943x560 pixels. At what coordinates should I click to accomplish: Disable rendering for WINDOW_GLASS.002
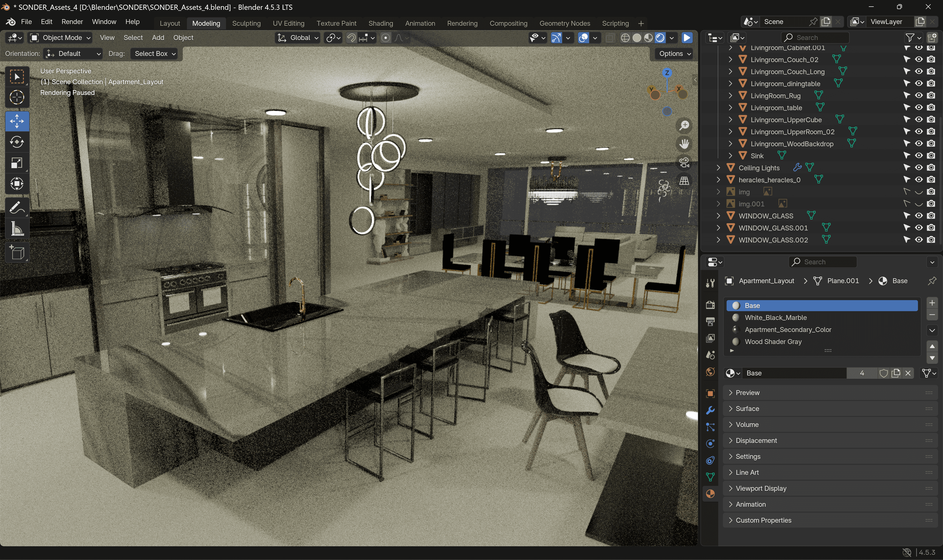[931, 240]
